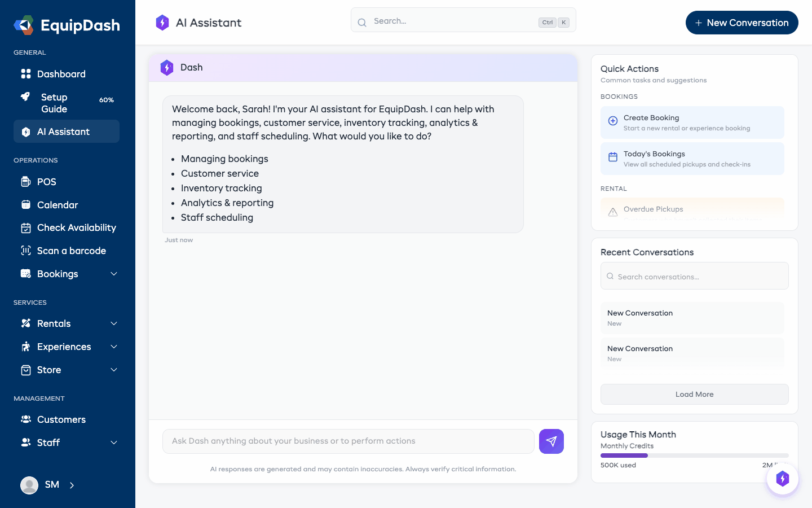Image resolution: width=812 pixels, height=508 pixels.
Task: Click the send message arrow icon
Action: [551, 441]
